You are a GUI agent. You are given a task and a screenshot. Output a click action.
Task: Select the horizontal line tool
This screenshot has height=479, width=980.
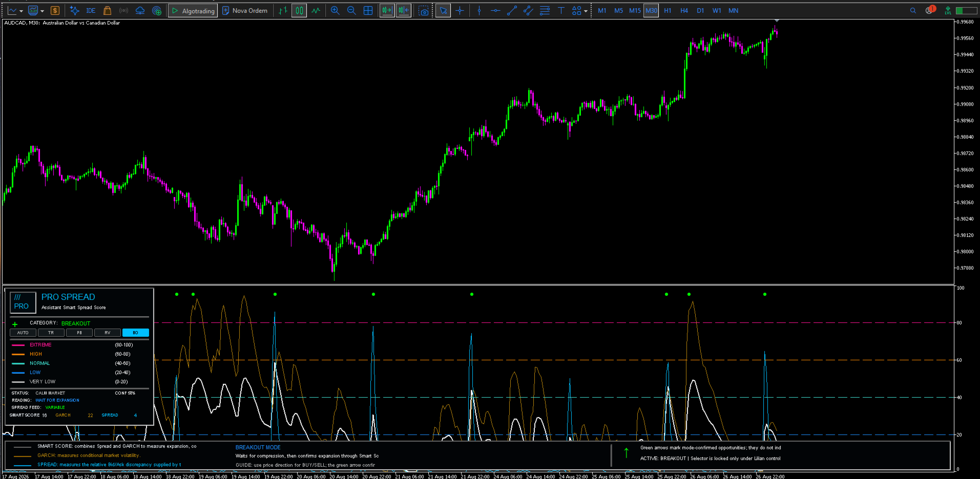pyautogui.click(x=495, y=11)
